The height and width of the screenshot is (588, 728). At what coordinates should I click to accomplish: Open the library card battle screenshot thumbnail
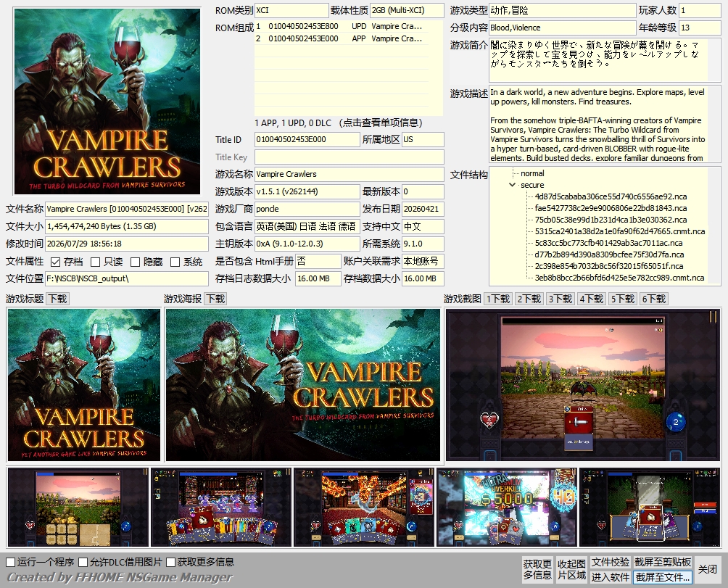pyautogui.click(x=221, y=508)
